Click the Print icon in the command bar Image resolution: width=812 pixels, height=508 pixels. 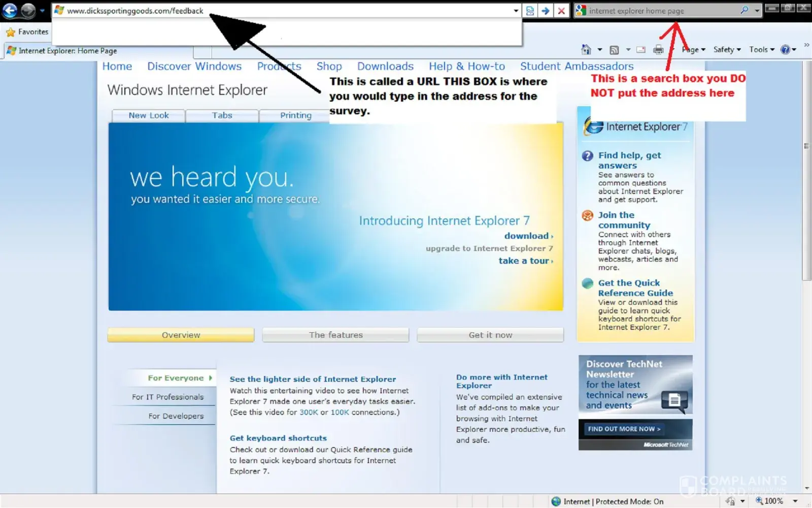click(x=658, y=50)
